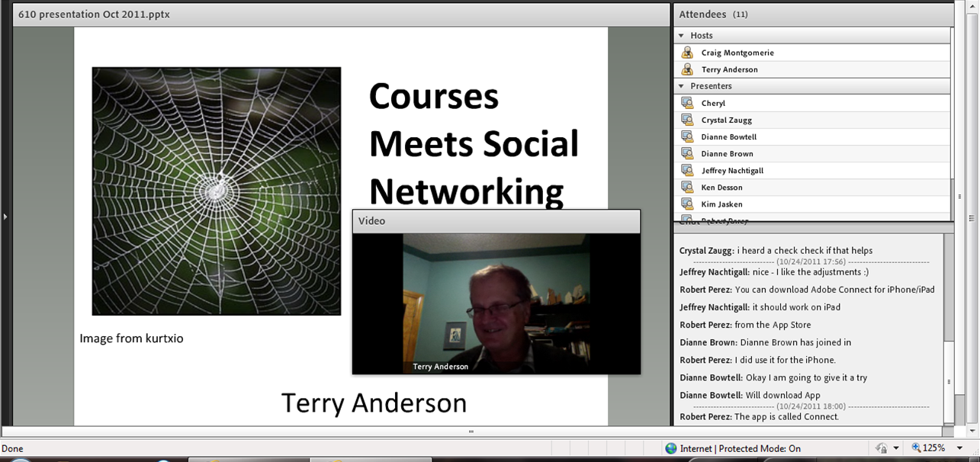Collapse the Presenters group
The height and width of the screenshot is (462, 980).
(682, 86)
